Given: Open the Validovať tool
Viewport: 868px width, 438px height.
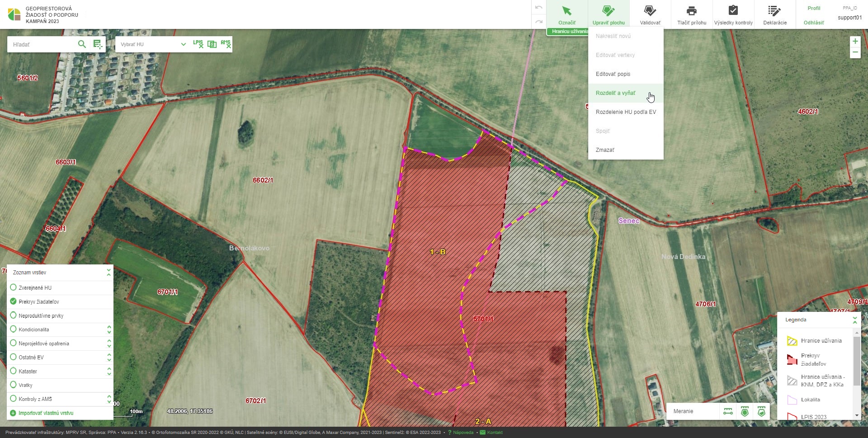Looking at the screenshot, I should click(650, 15).
